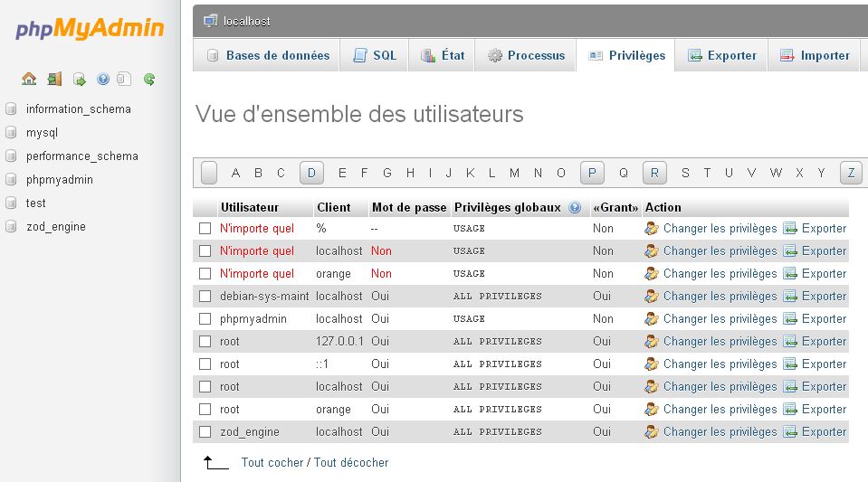
Task: Click the localhost server icon
Action: coord(210,21)
